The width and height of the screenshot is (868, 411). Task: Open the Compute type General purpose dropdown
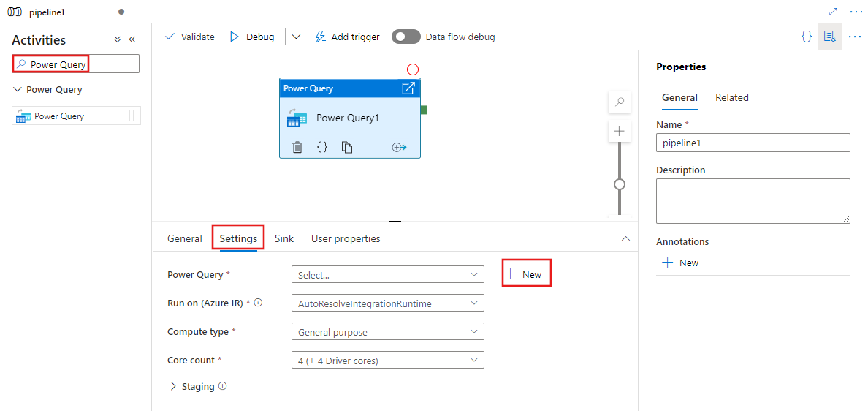tap(387, 332)
